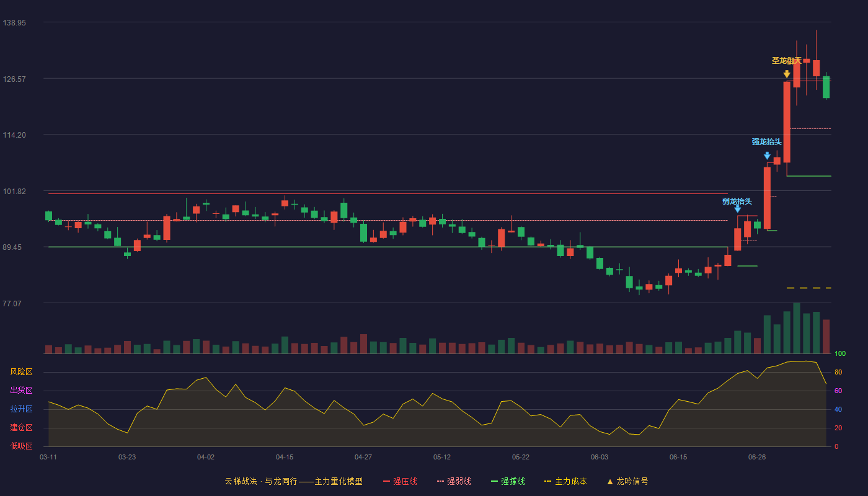
Task: Click the 60 label on the indicator axis
Action: [838, 391]
